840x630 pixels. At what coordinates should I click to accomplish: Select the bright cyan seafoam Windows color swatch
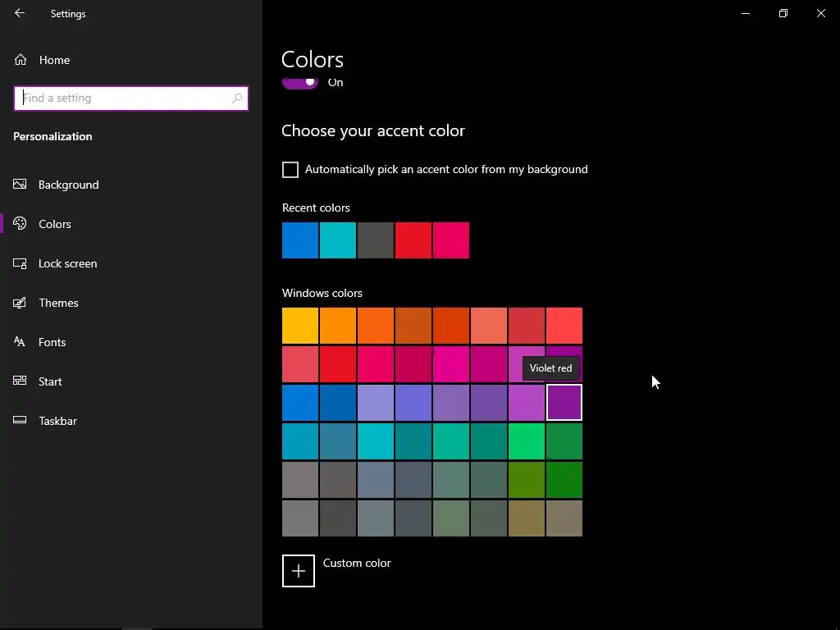376,441
